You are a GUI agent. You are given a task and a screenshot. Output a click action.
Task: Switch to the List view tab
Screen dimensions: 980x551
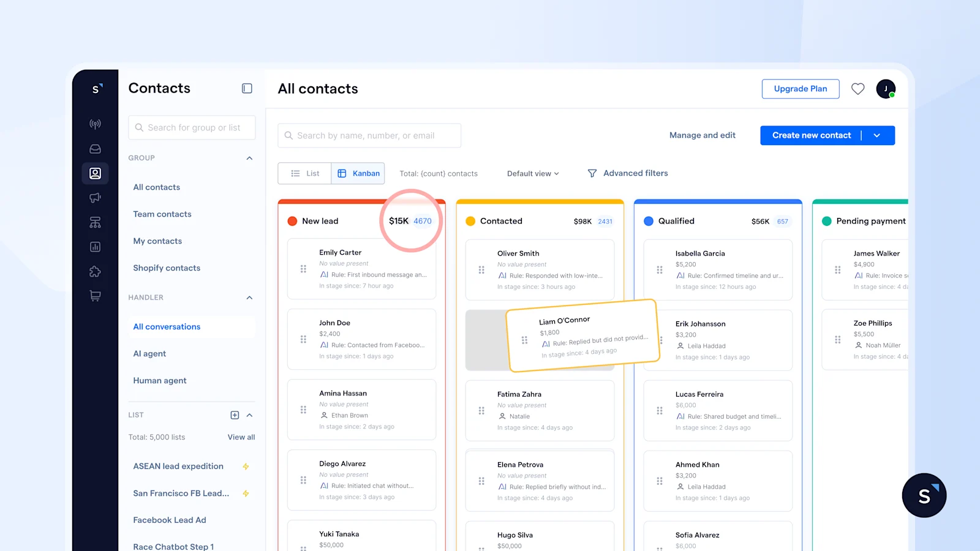tap(304, 173)
